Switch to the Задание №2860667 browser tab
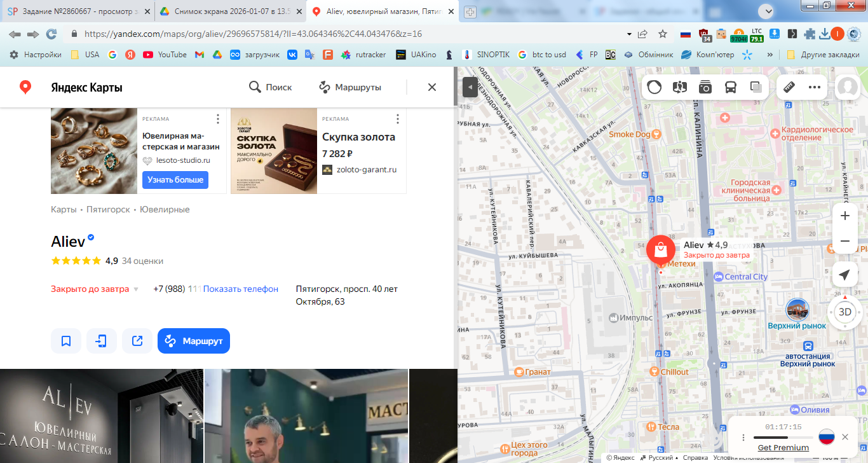The image size is (868, 463). pyautogui.click(x=78, y=11)
